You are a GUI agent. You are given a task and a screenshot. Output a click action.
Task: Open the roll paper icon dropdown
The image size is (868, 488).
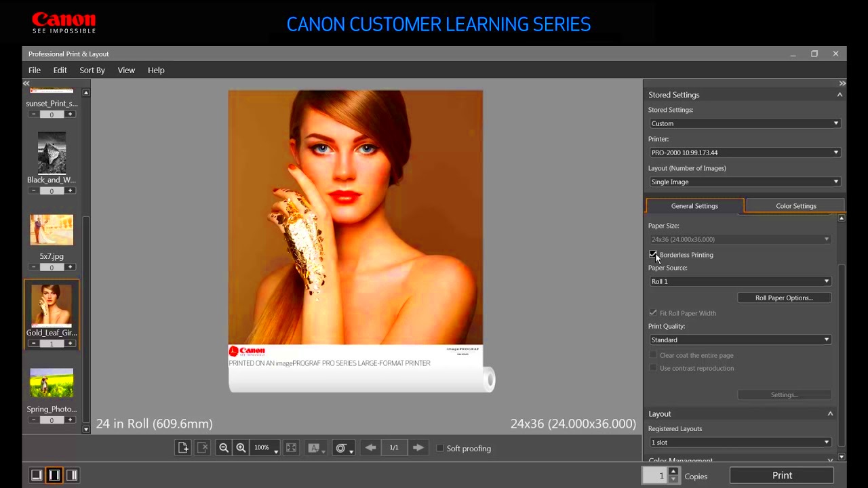click(344, 448)
